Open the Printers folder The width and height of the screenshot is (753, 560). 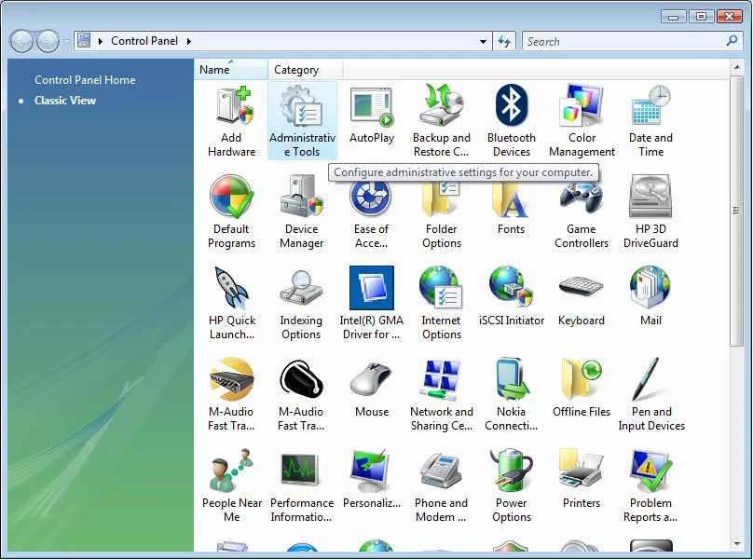click(582, 479)
